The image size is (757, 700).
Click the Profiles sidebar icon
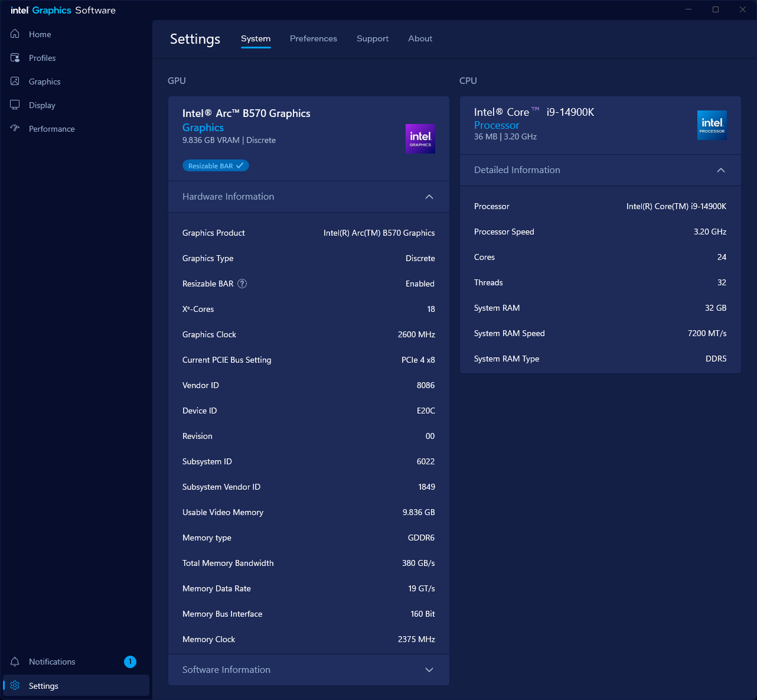(15, 57)
